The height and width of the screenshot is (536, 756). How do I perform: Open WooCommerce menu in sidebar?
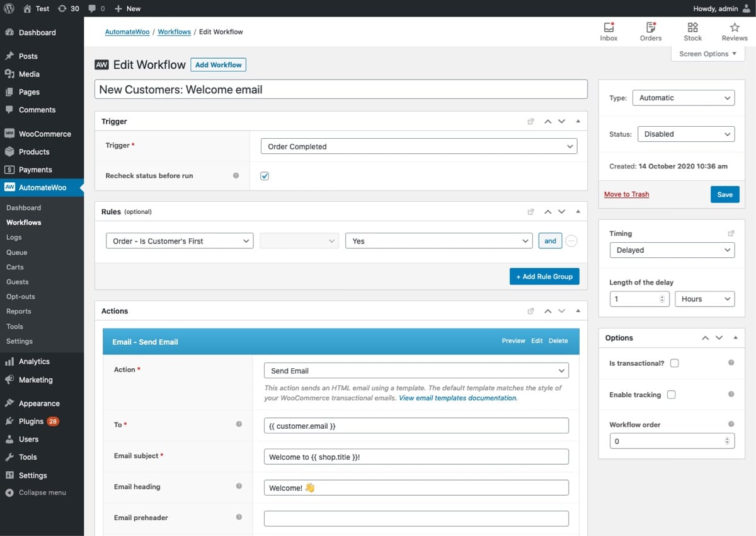[x=42, y=134]
